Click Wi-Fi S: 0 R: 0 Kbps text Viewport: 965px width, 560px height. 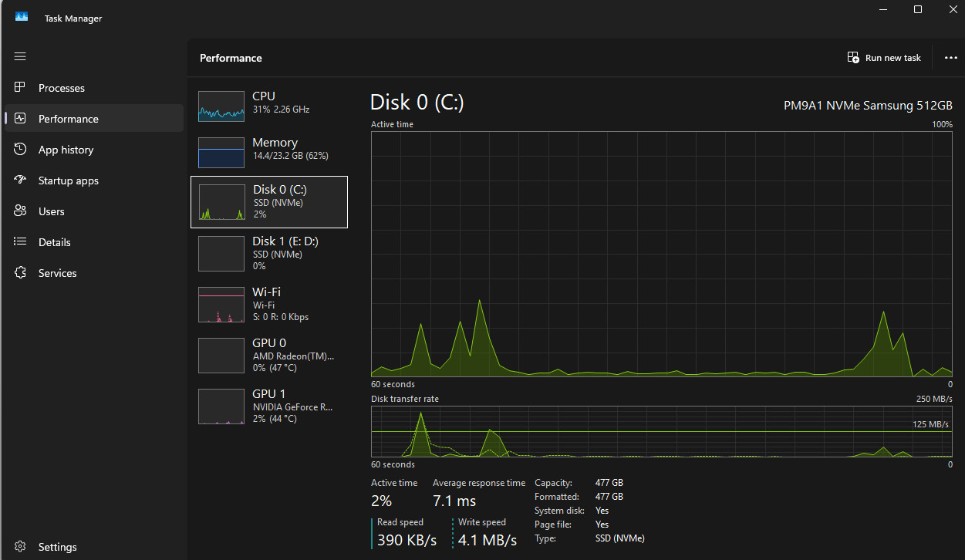(x=281, y=317)
